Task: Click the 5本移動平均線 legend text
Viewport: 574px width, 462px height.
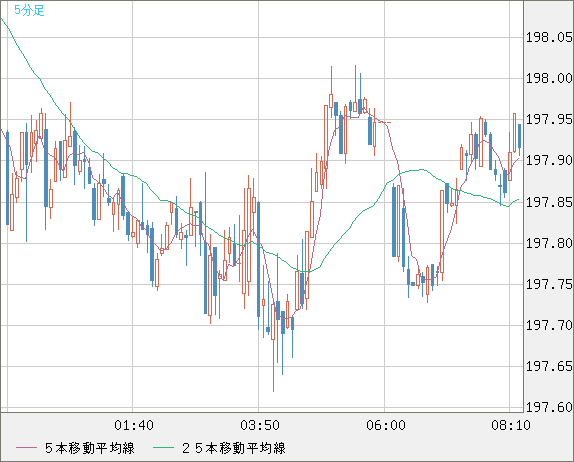Action: point(90,448)
